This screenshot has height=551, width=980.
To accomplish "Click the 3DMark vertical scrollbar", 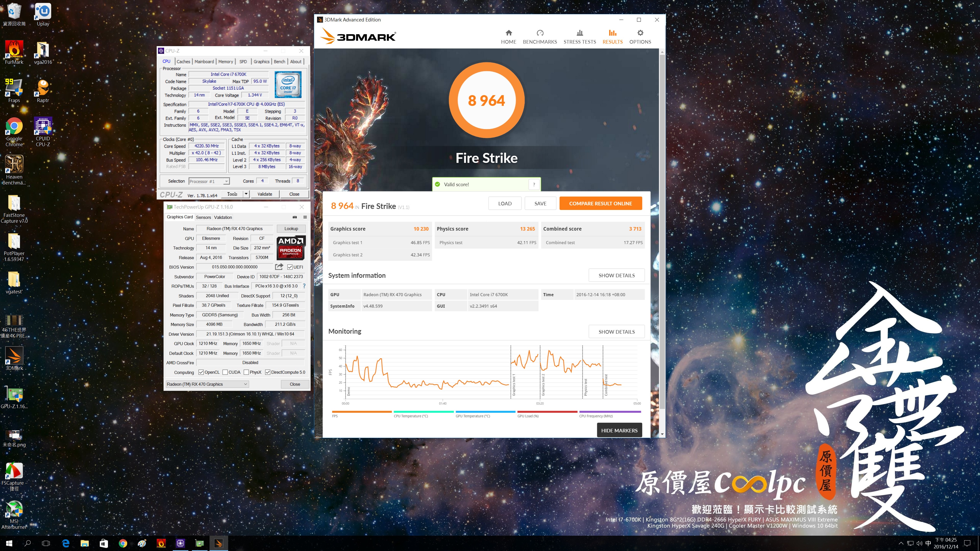I will point(662,232).
